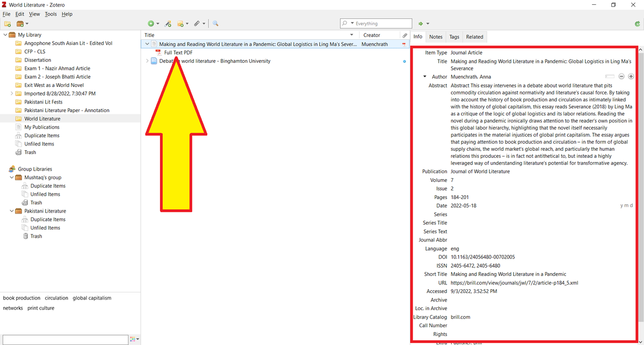Open the Help menu
This screenshot has width=644, height=345.
pos(67,14)
